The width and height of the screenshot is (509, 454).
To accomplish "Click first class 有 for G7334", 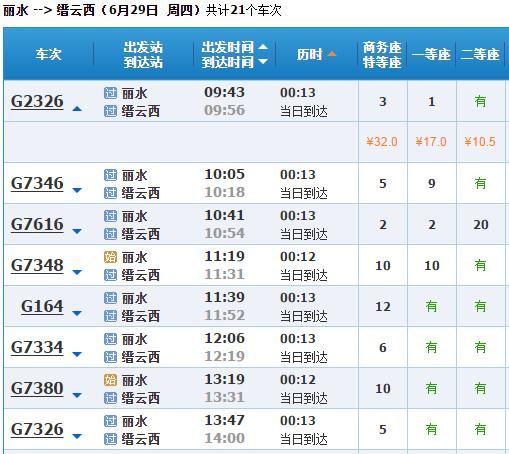I will (431, 347).
